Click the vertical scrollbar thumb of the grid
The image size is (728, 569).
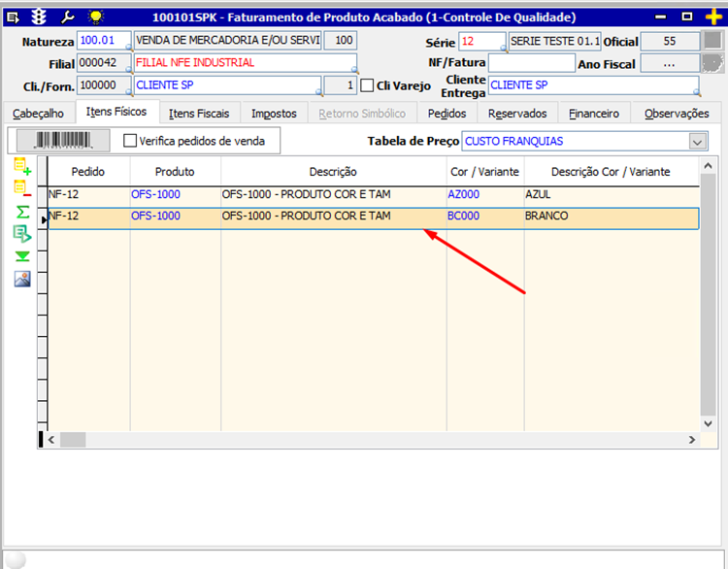click(x=708, y=295)
